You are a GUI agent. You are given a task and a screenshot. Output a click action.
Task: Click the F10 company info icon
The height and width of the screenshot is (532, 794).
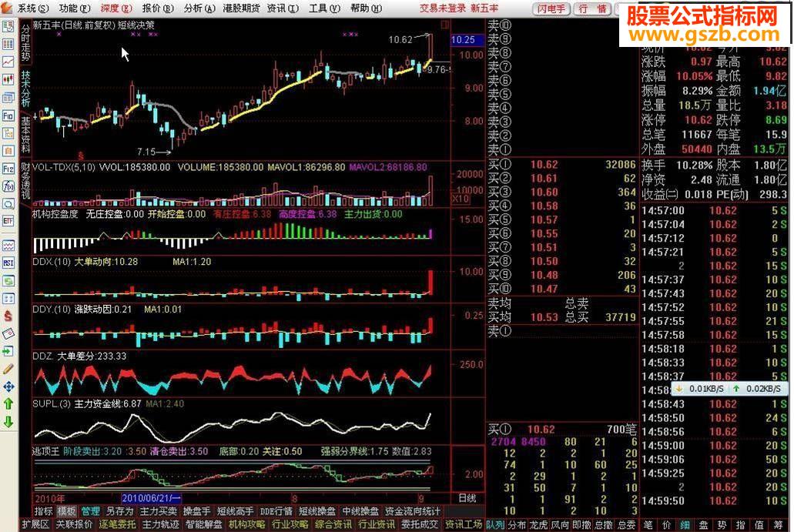point(8,115)
